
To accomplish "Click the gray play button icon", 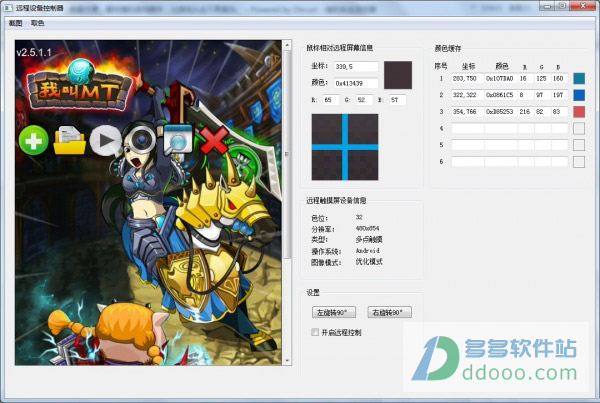I will click(105, 140).
